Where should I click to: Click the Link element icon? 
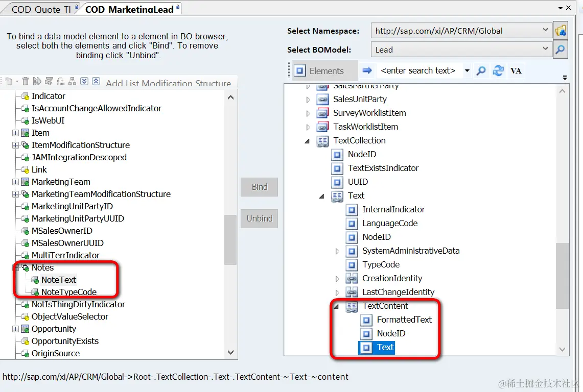tap(25, 170)
